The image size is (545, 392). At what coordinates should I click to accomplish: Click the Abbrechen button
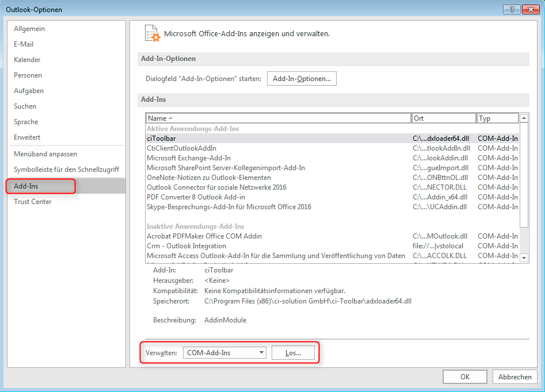pos(514,376)
